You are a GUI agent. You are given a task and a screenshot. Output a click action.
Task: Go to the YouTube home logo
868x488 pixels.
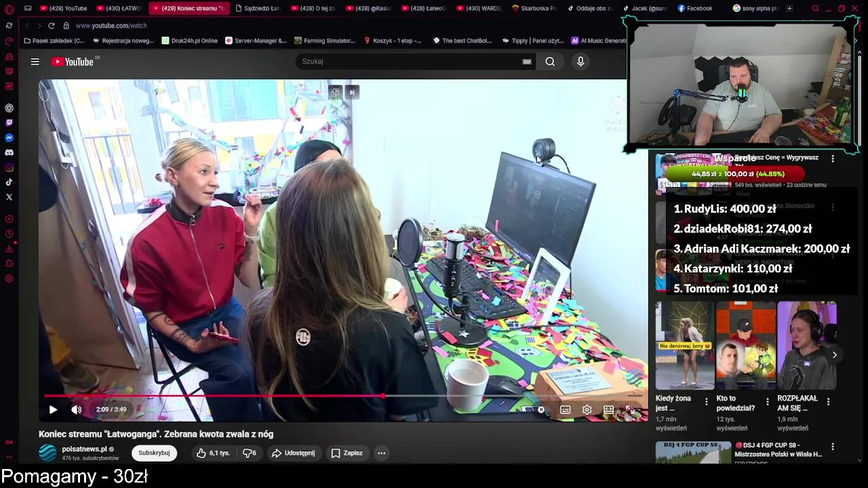coord(73,62)
